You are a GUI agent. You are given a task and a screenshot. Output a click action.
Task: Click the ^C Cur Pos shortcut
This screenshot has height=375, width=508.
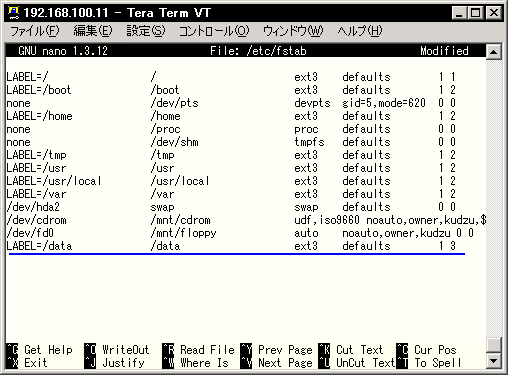click(x=426, y=350)
